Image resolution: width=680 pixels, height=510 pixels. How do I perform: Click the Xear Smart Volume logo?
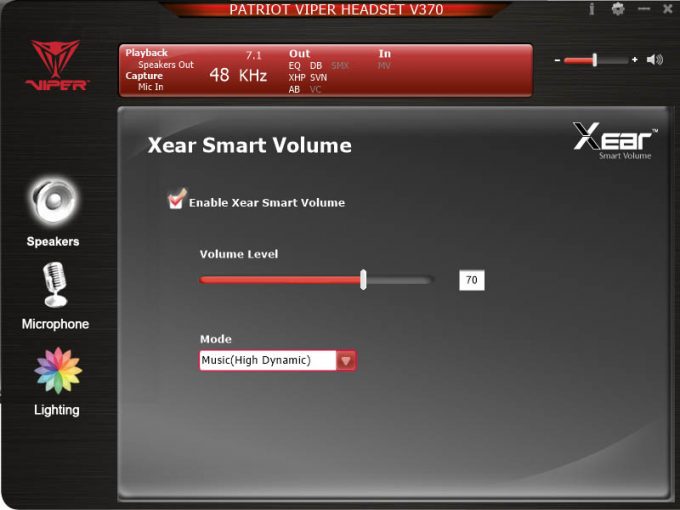click(x=615, y=141)
